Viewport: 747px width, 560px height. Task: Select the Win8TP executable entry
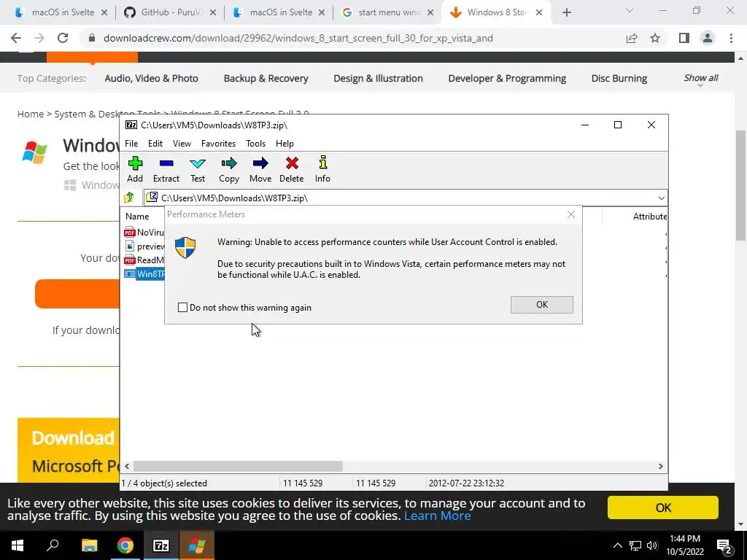(144, 274)
